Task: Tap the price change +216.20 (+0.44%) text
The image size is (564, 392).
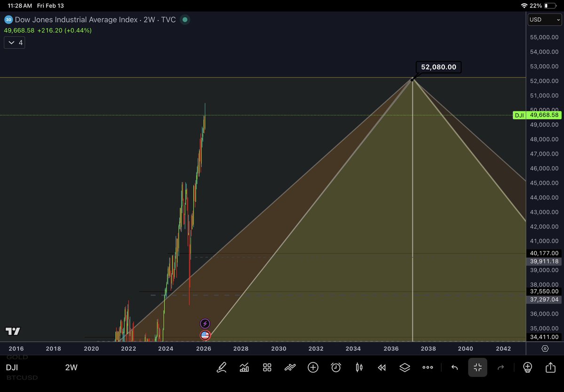Action: click(64, 30)
